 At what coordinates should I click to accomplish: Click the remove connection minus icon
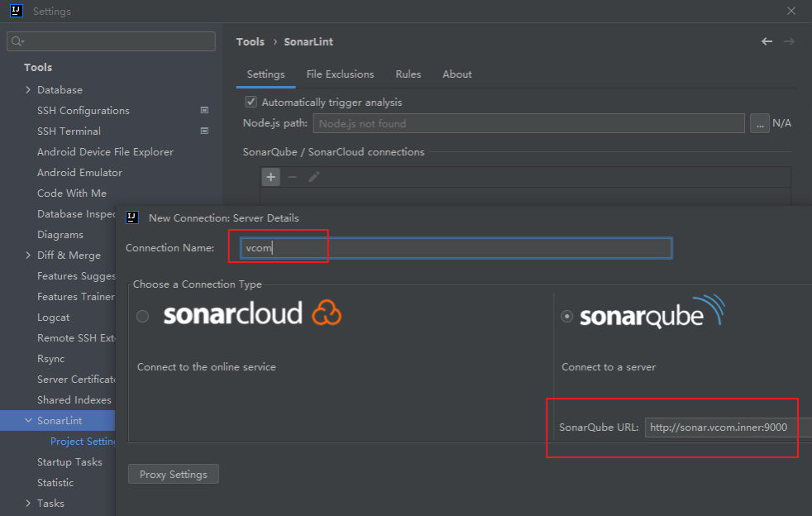click(x=292, y=177)
